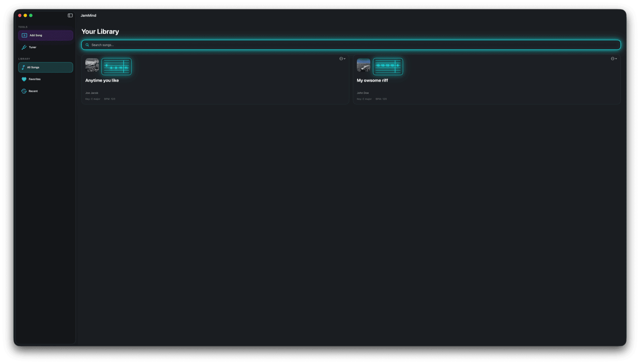Close the JamMind window
Image resolution: width=640 pixels, height=364 pixels.
20,16
